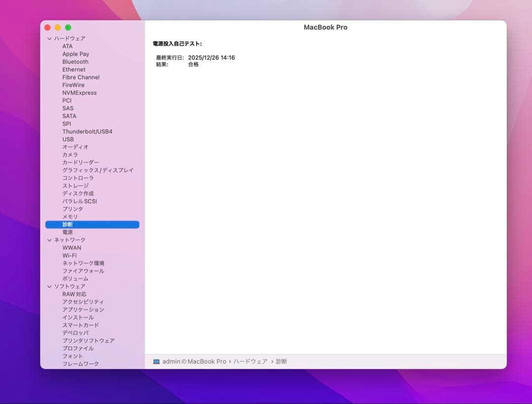This screenshot has width=532, height=404.
Task: Open カメラ information
Action: pyautogui.click(x=70, y=155)
